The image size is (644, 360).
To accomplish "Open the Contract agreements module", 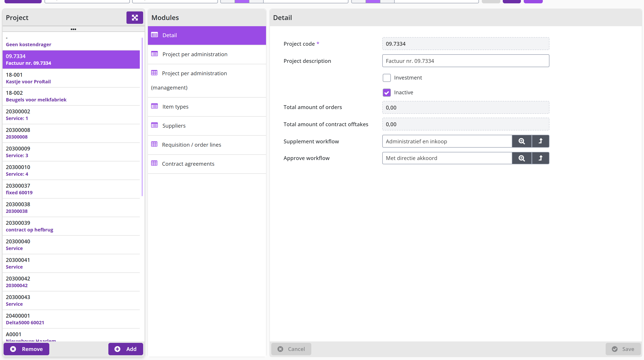I will 207,164.
